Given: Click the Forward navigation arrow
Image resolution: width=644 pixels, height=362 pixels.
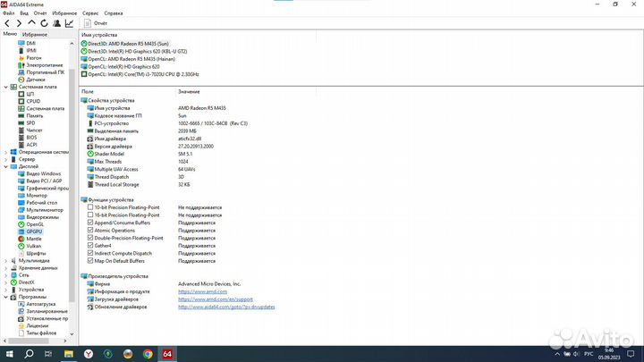Looking at the screenshot, I should point(19,23).
